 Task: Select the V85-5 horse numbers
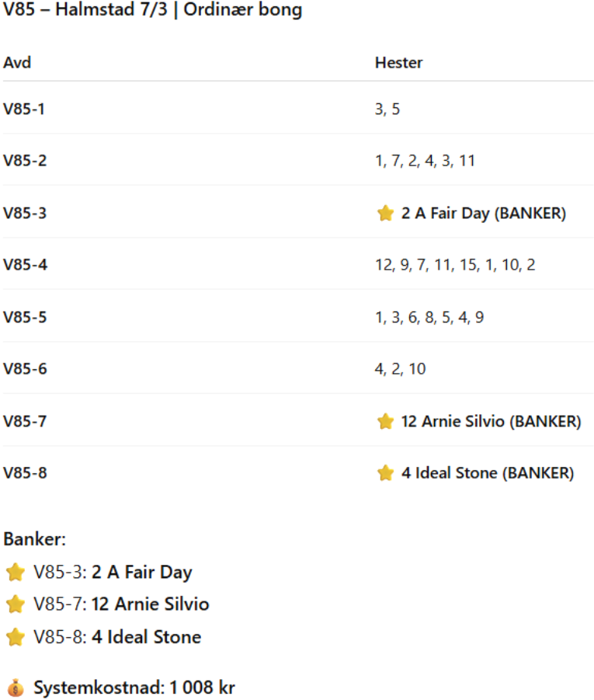[x=429, y=317]
